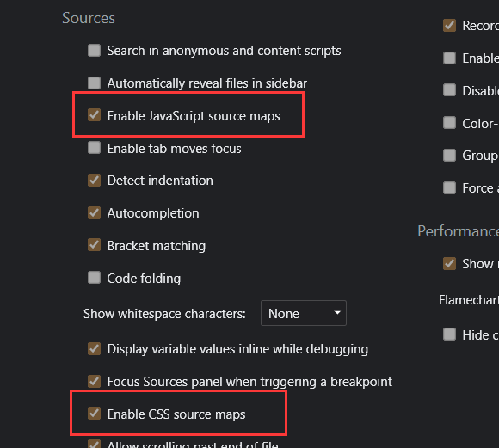Open Show whitespace characters dropdown
Screen dimensions: 499x448
[304, 313]
